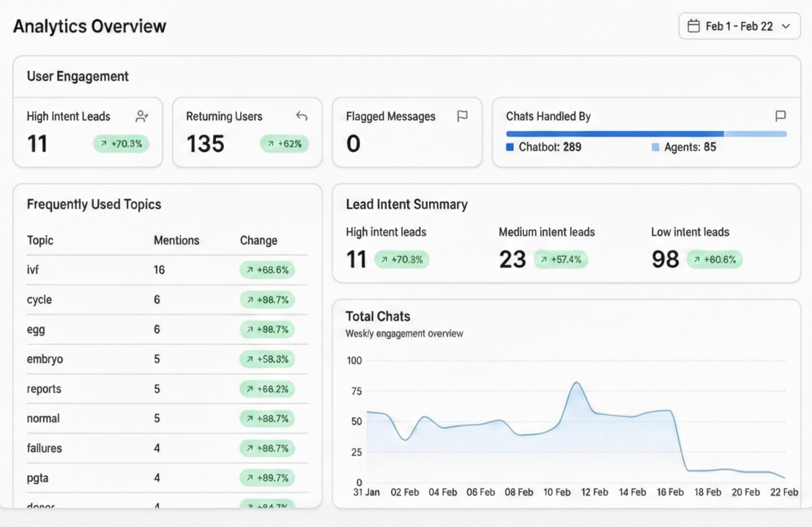Click the +70.3% badge in Lead Intent Summary
This screenshot has width=812, height=527.
click(402, 259)
